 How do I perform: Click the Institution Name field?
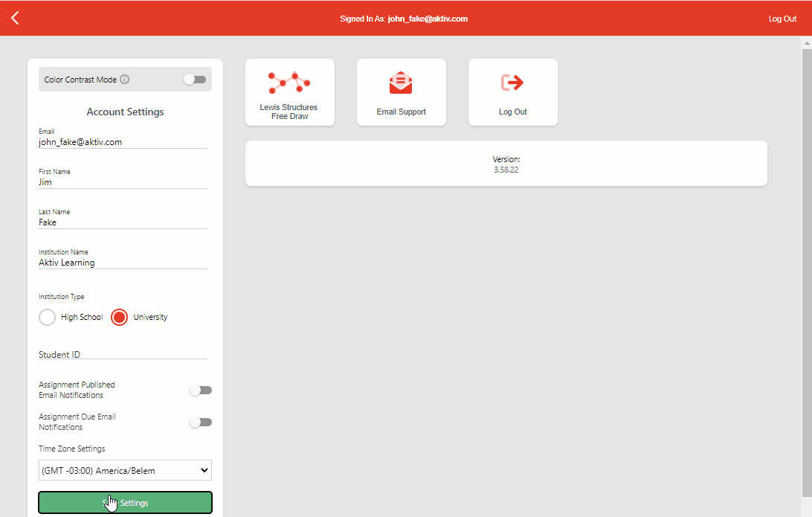[123, 262]
